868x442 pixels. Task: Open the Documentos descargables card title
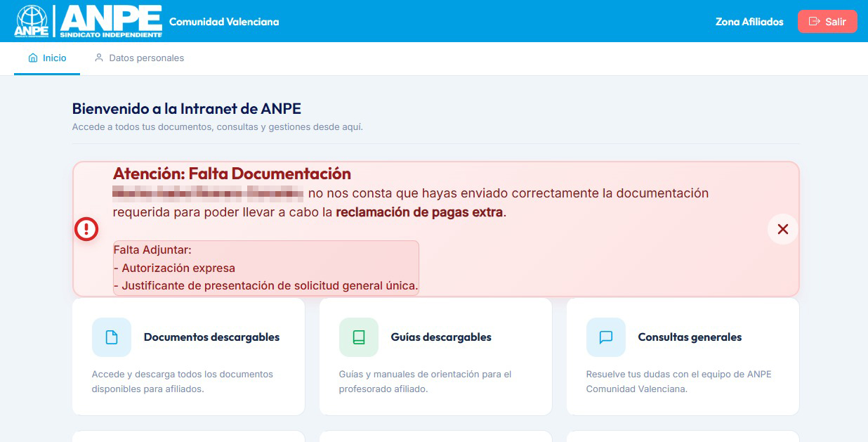click(211, 337)
